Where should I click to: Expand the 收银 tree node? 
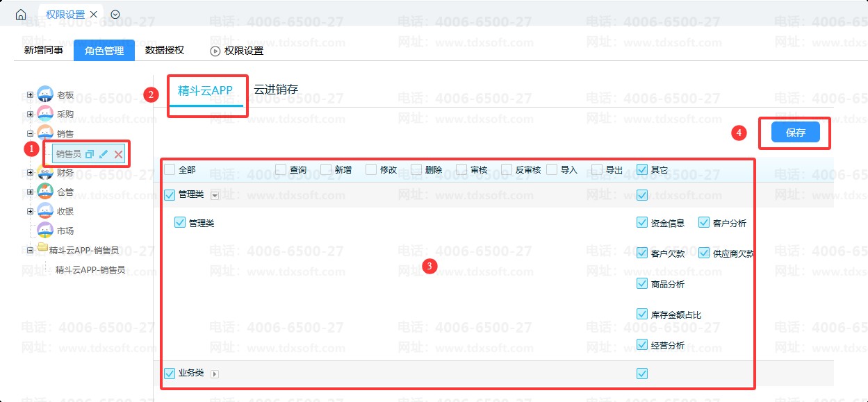30,211
